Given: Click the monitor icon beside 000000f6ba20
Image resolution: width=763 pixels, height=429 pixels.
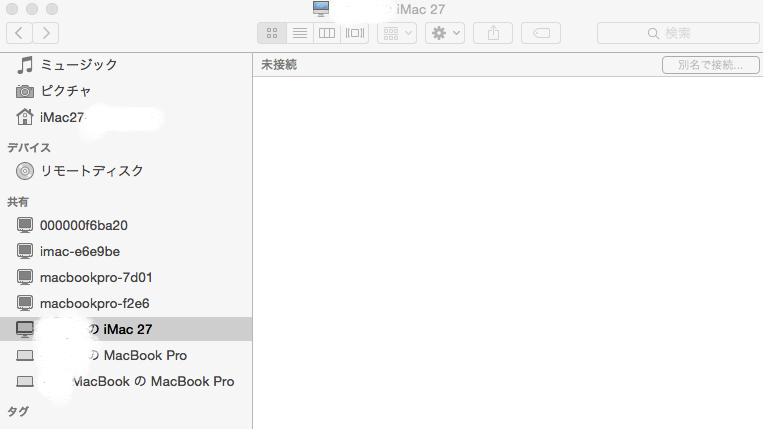Looking at the screenshot, I should pyautogui.click(x=25, y=225).
